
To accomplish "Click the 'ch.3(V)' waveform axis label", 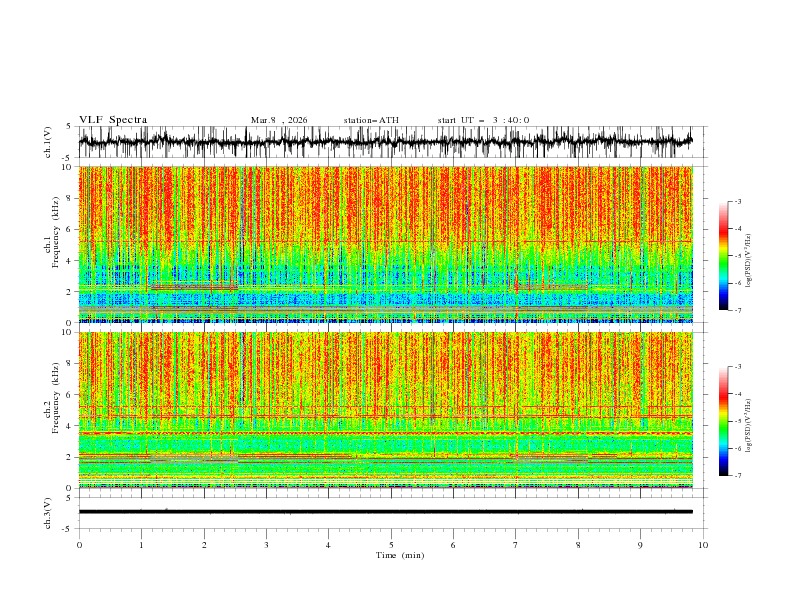I will tap(48, 513).
